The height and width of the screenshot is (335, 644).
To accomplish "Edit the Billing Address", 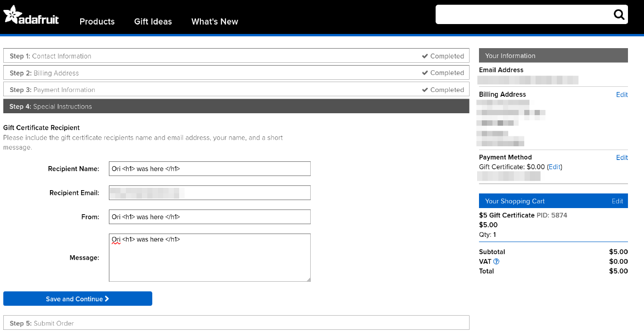I will (x=622, y=94).
